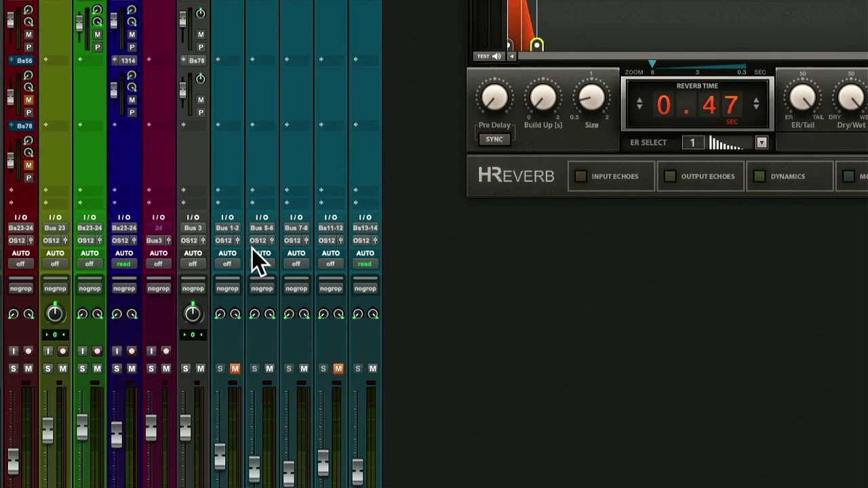Screen dimensions: 868x488
Task: Click the TEST speaker button in HReverb
Action: tap(490, 56)
